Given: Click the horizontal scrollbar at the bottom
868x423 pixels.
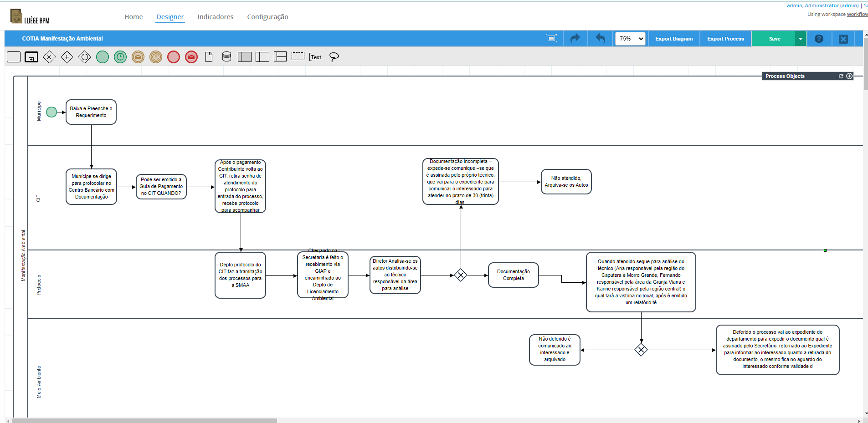Looking at the screenshot, I should [144, 420].
